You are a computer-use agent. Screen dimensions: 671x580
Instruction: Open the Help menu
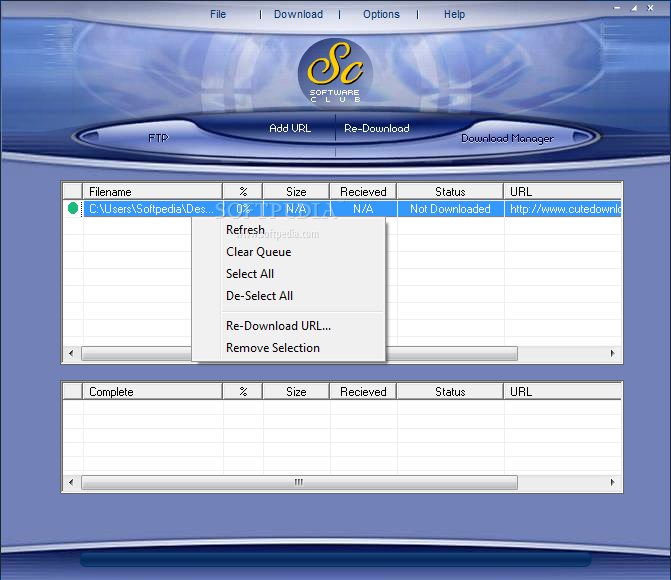[454, 14]
